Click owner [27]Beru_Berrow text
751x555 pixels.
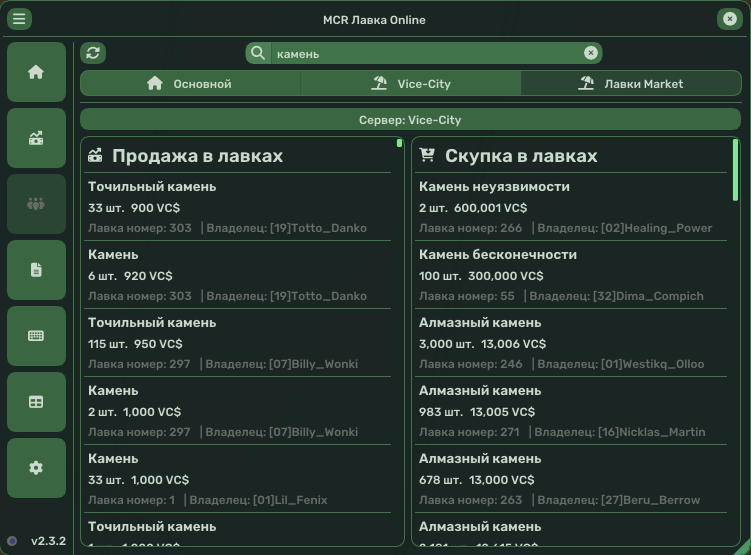(x=650, y=500)
